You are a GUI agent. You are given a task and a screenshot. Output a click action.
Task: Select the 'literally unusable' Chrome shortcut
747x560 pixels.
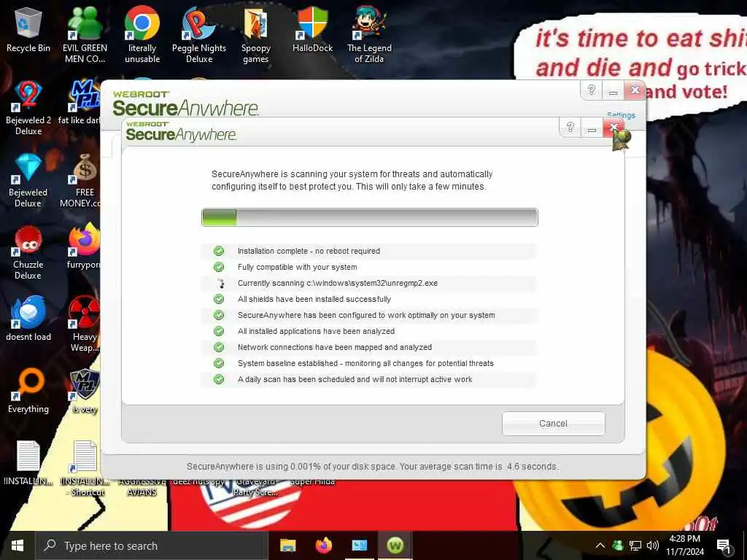142,36
